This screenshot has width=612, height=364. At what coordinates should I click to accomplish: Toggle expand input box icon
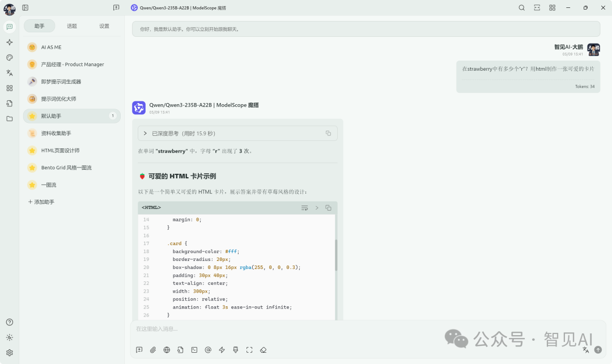[x=249, y=350]
